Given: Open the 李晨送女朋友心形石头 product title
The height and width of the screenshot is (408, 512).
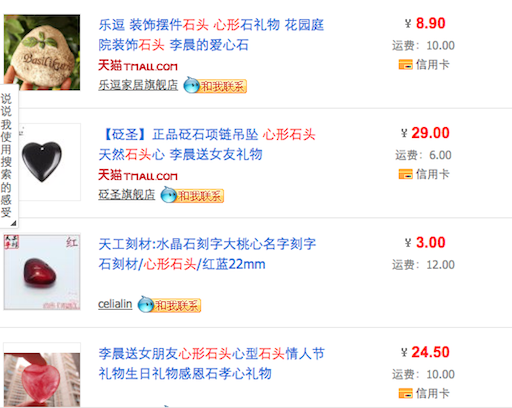Looking at the screenshot, I should [211, 364].
